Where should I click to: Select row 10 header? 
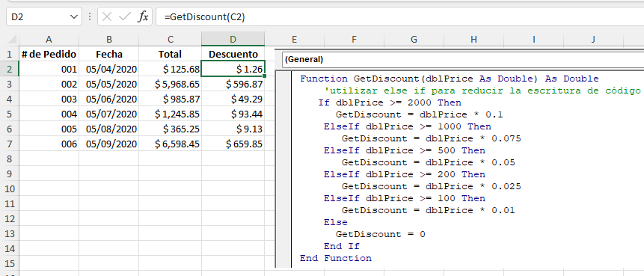point(9,189)
